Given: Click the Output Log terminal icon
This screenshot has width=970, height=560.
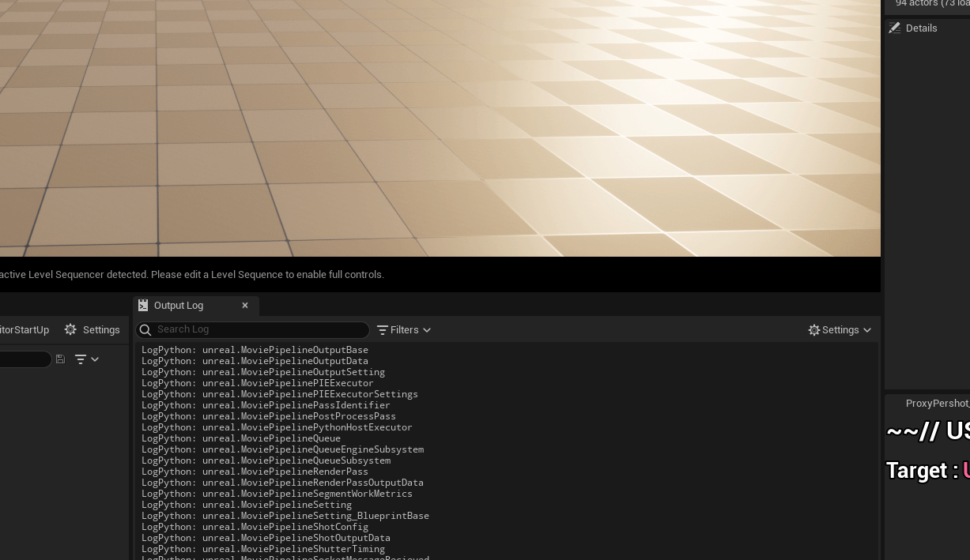Looking at the screenshot, I should click(x=143, y=306).
